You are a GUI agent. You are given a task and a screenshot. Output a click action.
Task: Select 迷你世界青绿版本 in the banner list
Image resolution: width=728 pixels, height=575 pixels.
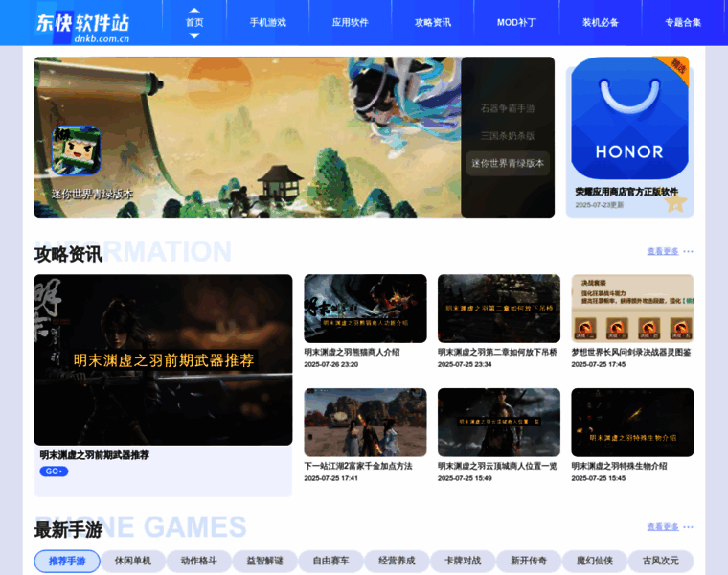(508, 163)
